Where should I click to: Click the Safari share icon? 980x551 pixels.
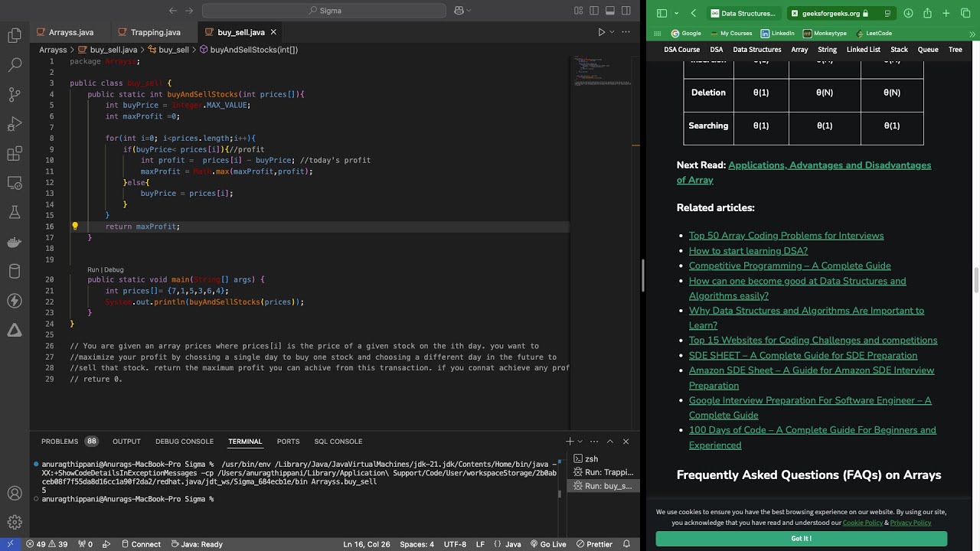927,13
